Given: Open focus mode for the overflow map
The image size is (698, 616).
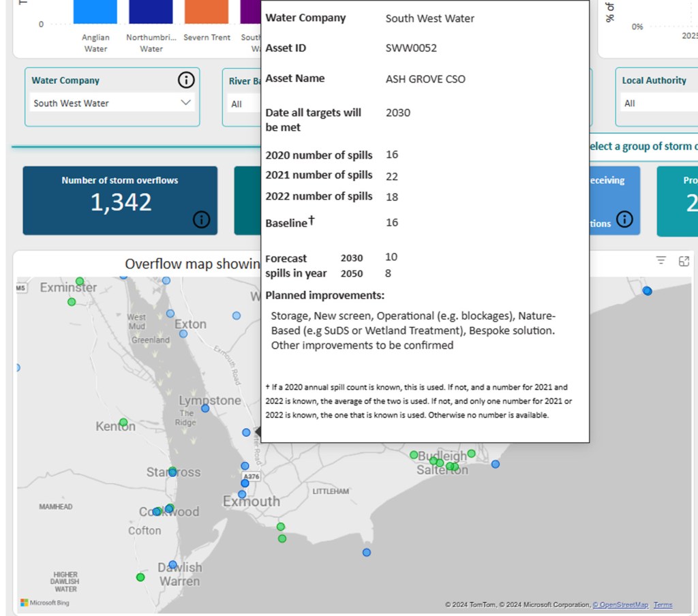Looking at the screenshot, I should pyautogui.click(x=684, y=261).
